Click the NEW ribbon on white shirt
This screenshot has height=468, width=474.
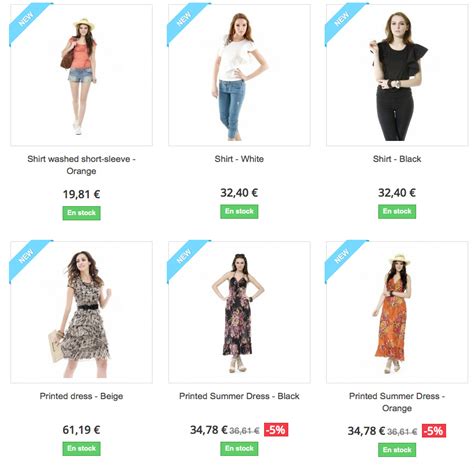[x=184, y=20]
